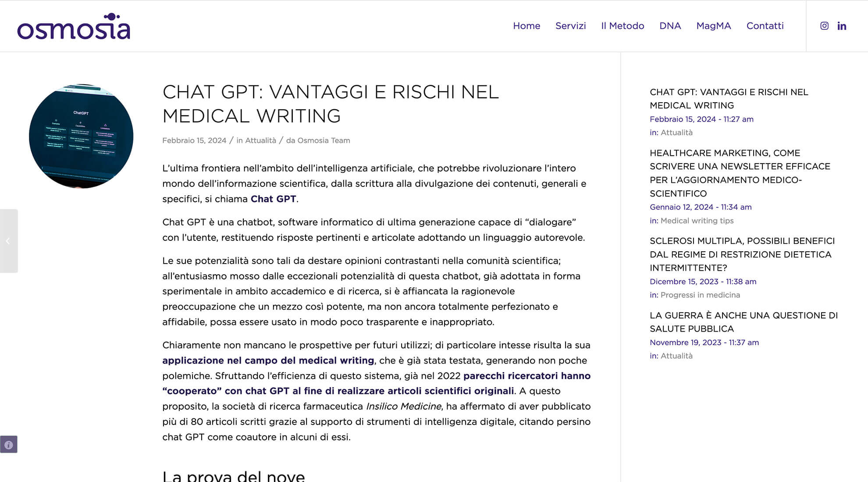Screen dimensions: 868x482
Task: Open the Contatti menu item
Action: [765, 26]
